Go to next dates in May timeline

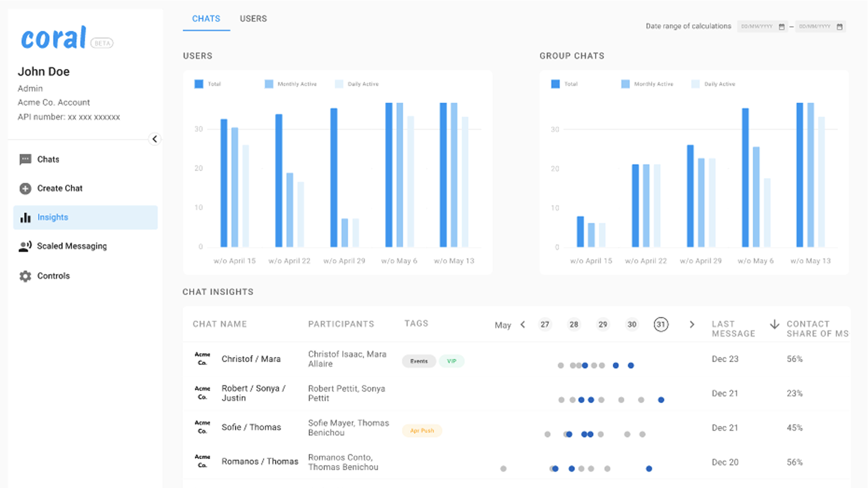692,325
